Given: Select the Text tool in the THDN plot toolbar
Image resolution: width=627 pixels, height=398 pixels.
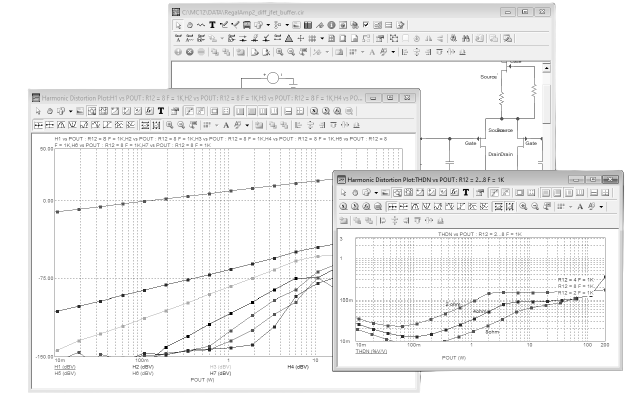Looking at the screenshot, I should coord(466,192).
